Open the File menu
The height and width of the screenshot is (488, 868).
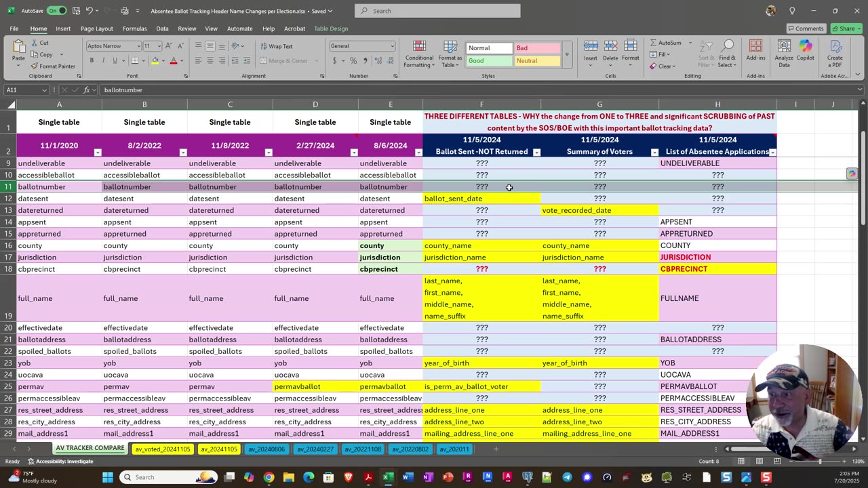[x=14, y=28]
